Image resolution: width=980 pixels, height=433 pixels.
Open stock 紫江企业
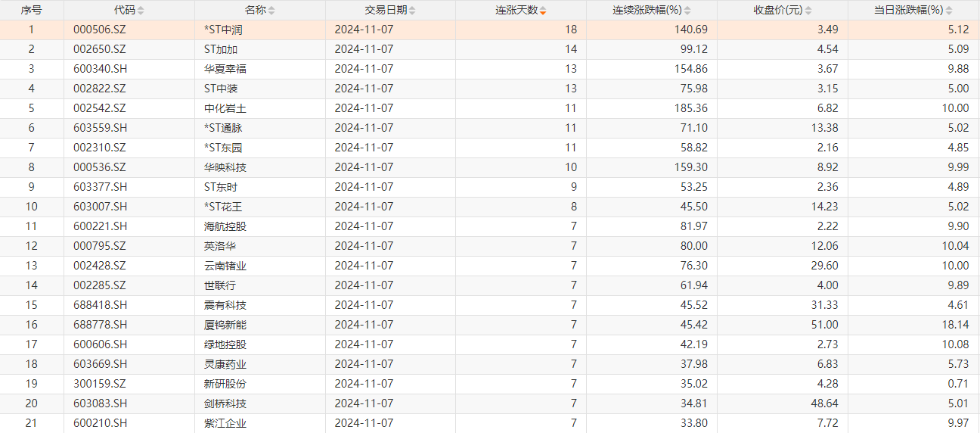click(225, 423)
